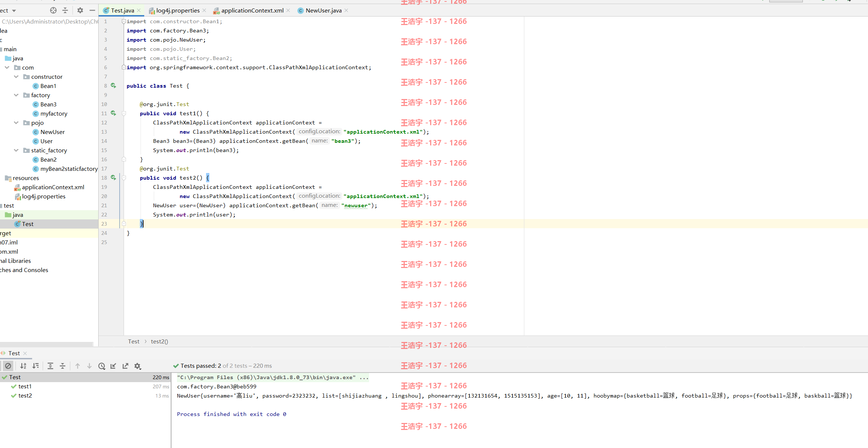Open Project panel settings gear
Screen dimensions: 868x448
80,10
